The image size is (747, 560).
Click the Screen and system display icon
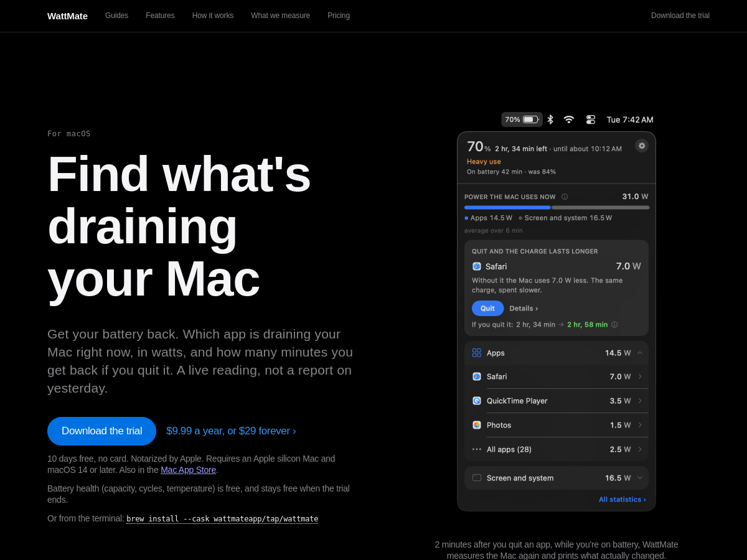[477, 478]
